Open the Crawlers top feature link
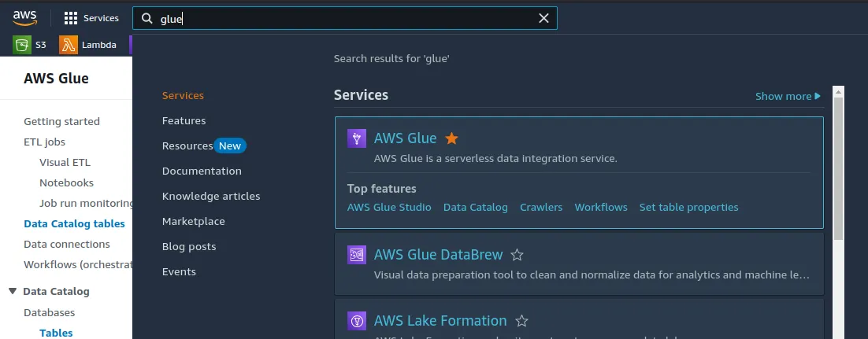Viewport: 868px width, 339px height. pyautogui.click(x=541, y=208)
